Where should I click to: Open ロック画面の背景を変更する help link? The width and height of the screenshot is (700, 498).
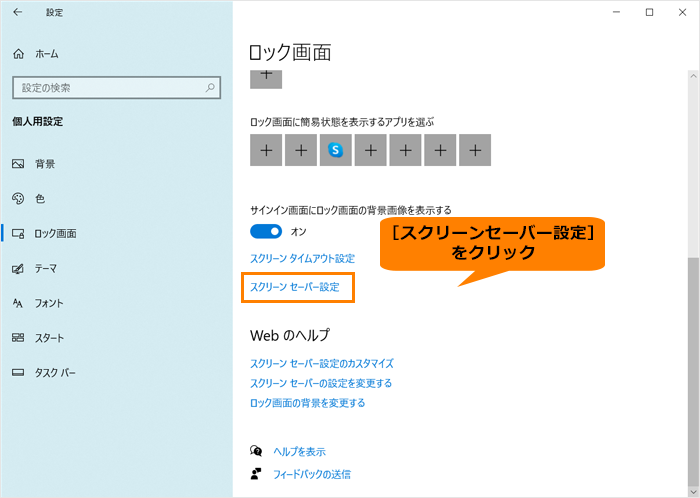click(307, 403)
